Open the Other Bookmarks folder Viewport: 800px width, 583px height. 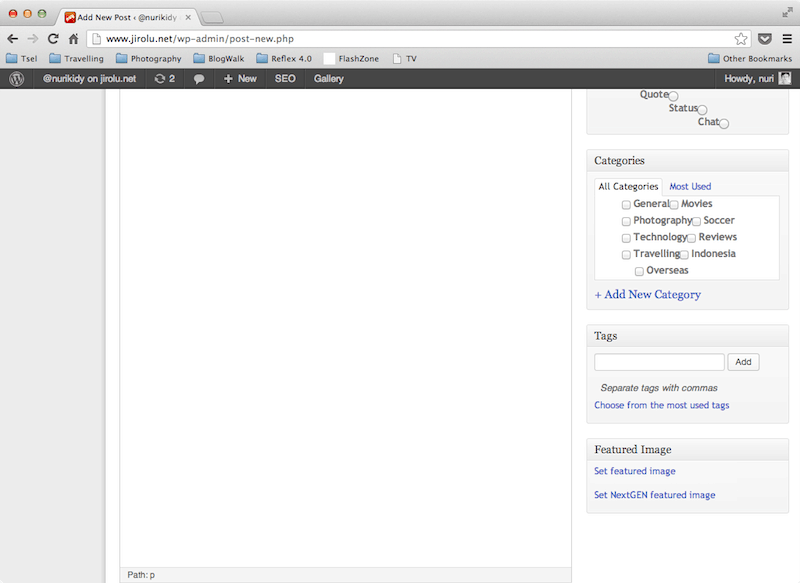[749, 59]
